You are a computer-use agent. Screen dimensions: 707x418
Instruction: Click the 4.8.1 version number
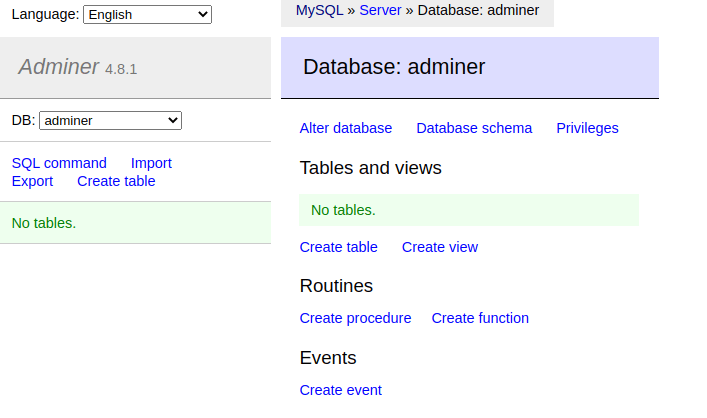pos(121,69)
